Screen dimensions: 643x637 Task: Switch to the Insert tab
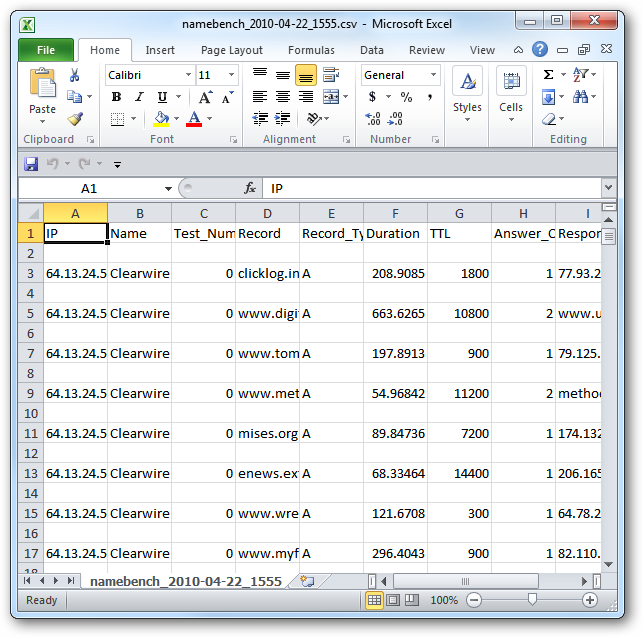point(160,50)
